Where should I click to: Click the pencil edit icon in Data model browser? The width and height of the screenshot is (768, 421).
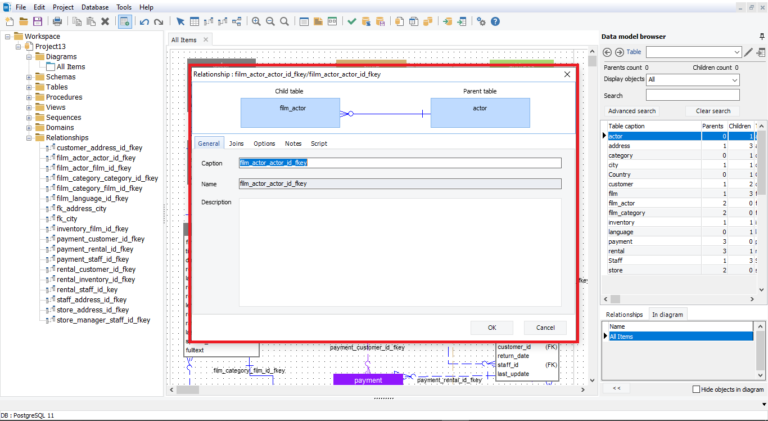pyautogui.click(x=748, y=51)
